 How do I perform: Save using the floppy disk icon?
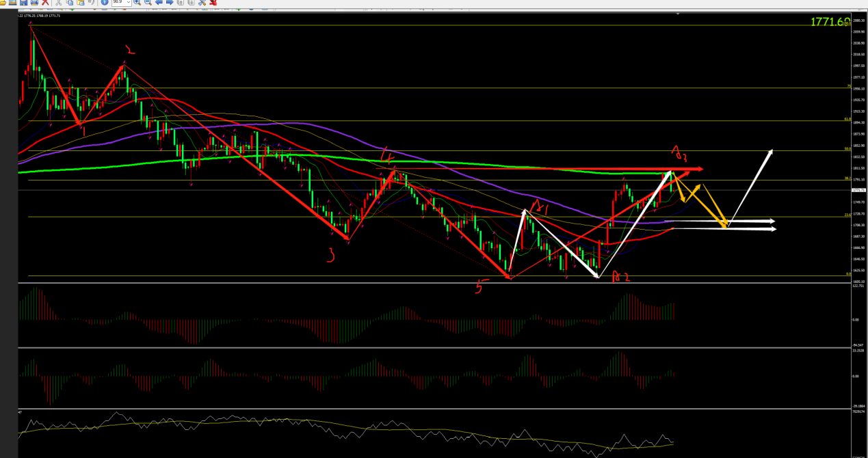[x=24, y=2]
